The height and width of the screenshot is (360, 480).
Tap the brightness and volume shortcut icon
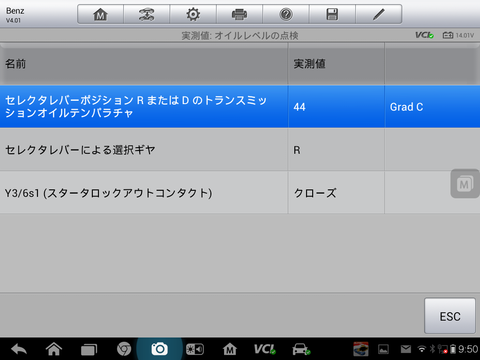195,349
